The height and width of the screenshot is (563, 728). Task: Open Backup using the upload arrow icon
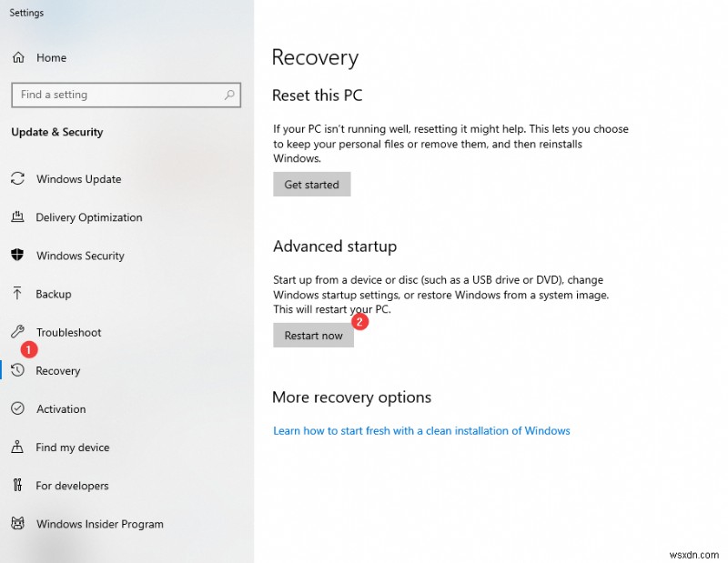pyautogui.click(x=17, y=294)
